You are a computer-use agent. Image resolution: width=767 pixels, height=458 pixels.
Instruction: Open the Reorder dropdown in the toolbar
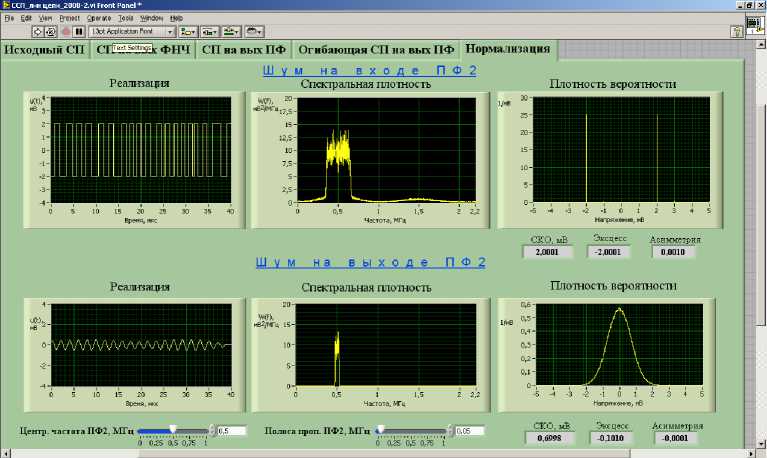click(x=255, y=31)
